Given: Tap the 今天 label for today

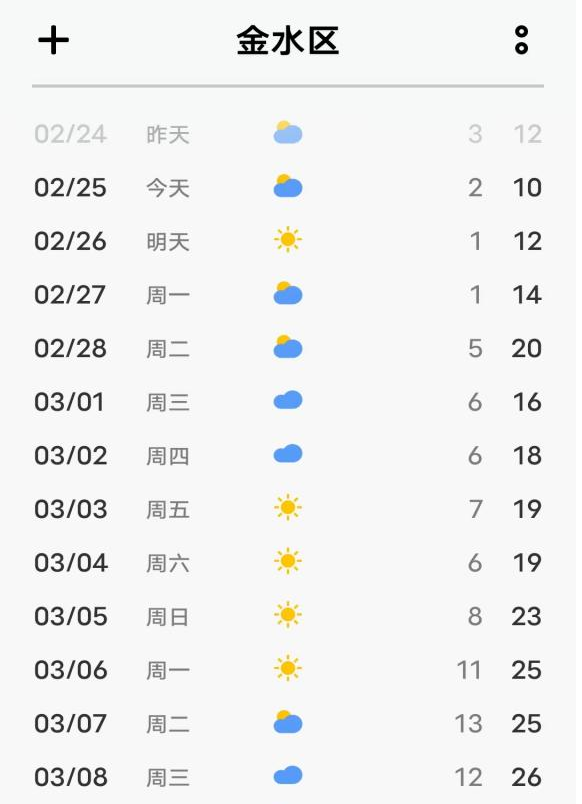Looking at the screenshot, I should [x=168, y=188].
